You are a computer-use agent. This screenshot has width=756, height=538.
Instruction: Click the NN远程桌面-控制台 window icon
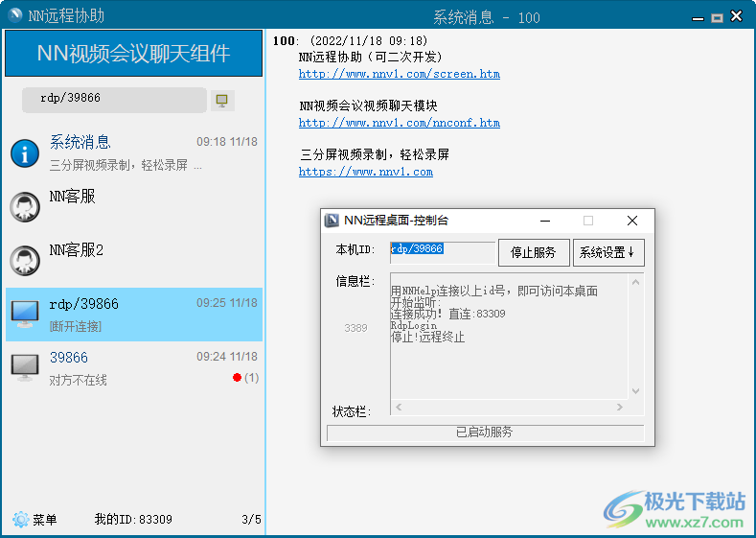[332, 221]
